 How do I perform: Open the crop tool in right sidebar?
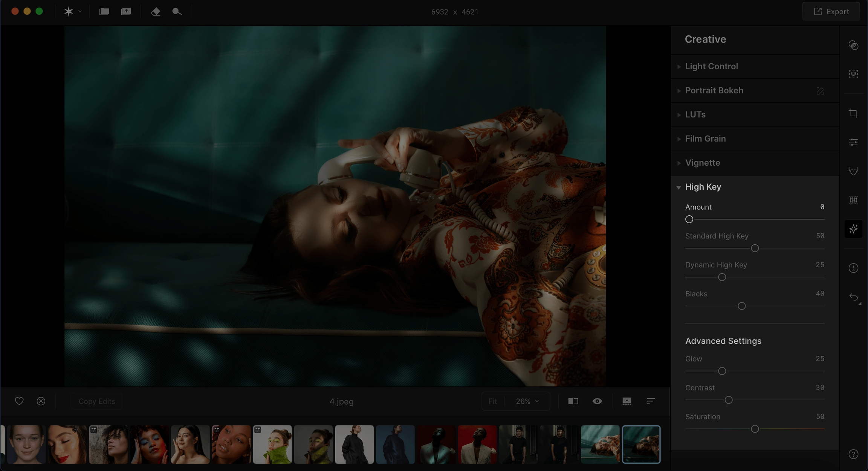click(x=853, y=113)
